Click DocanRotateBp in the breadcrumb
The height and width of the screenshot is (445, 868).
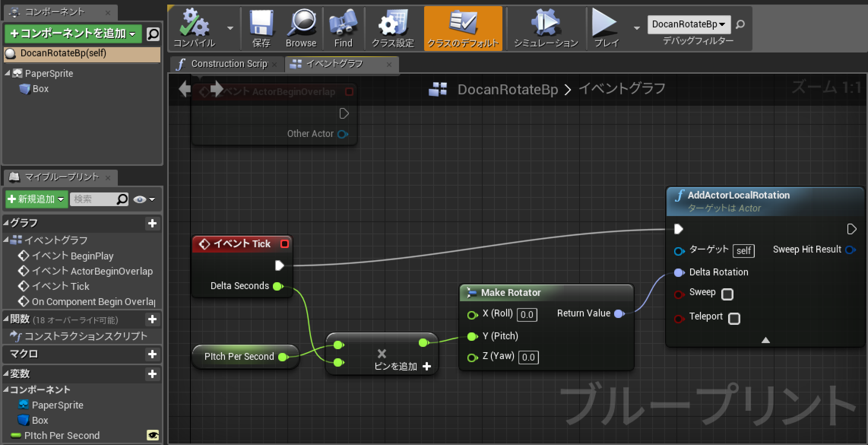pos(508,89)
